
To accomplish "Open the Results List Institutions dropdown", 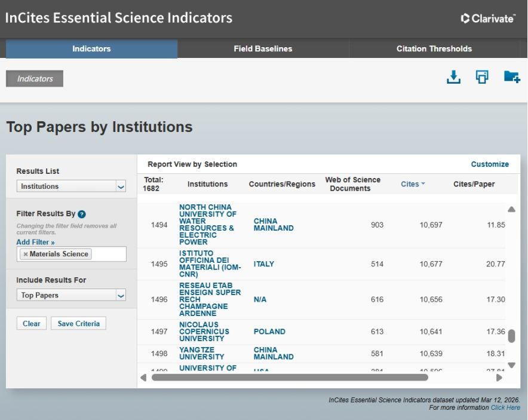I will 71,186.
